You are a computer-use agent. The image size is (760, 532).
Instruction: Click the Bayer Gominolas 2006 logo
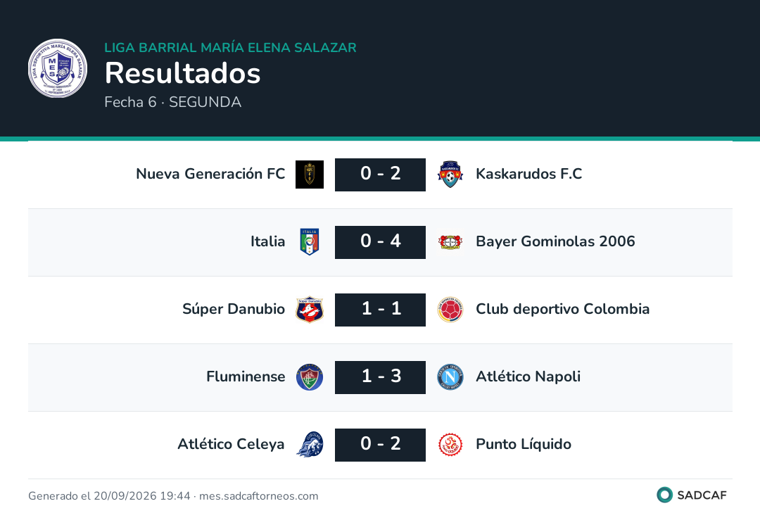tap(450, 242)
